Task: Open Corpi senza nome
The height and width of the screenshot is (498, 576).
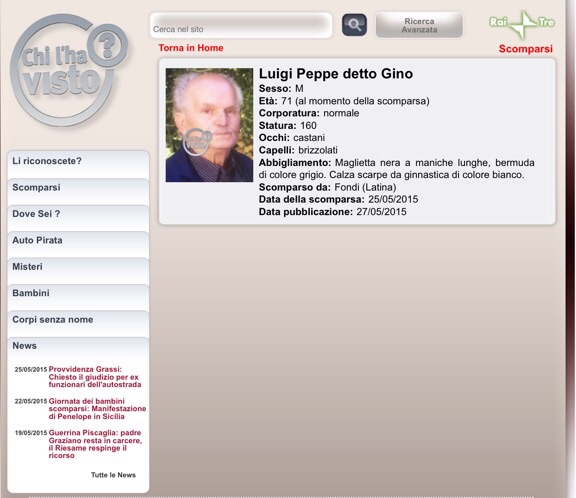Action: tap(78, 324)
